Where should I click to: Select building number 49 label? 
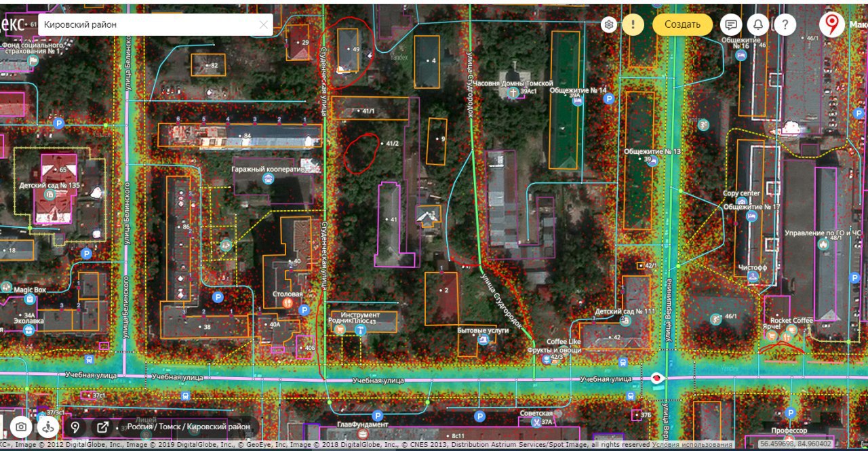[356, 50]
